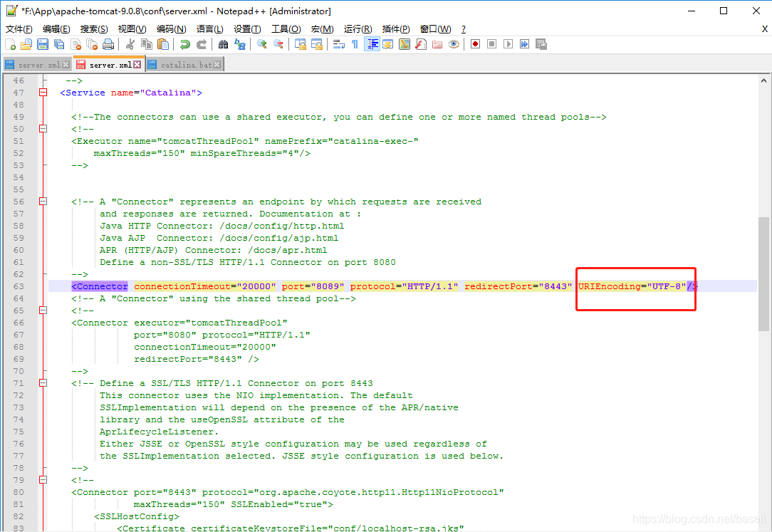Click the Copy toolbar icon
This screenshot has width=772, height=532.
(146, 45)
